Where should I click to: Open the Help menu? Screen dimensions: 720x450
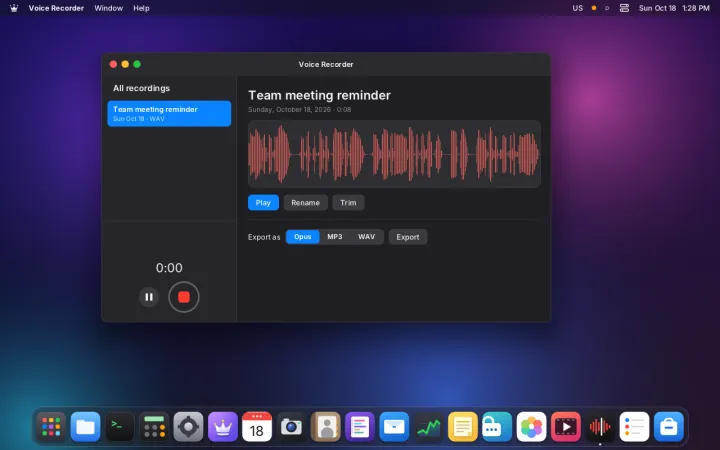pyautogui.click(x=141, y=8)
